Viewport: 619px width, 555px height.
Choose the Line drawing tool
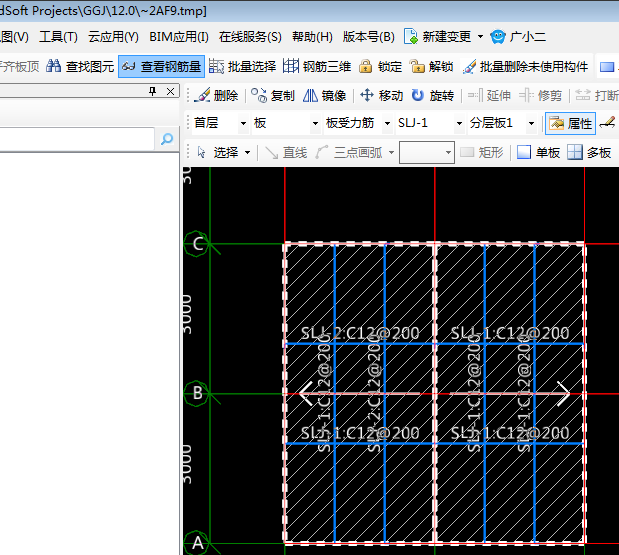[x=286, y=152]
